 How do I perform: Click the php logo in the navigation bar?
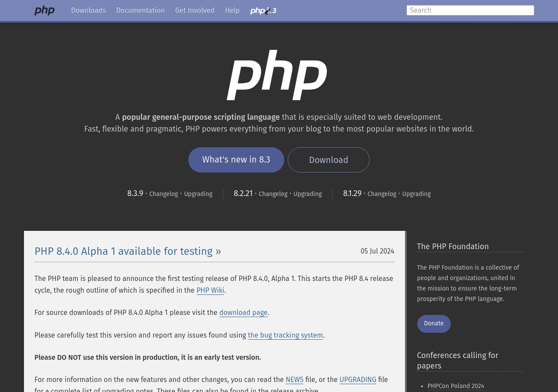pos(44,10)
